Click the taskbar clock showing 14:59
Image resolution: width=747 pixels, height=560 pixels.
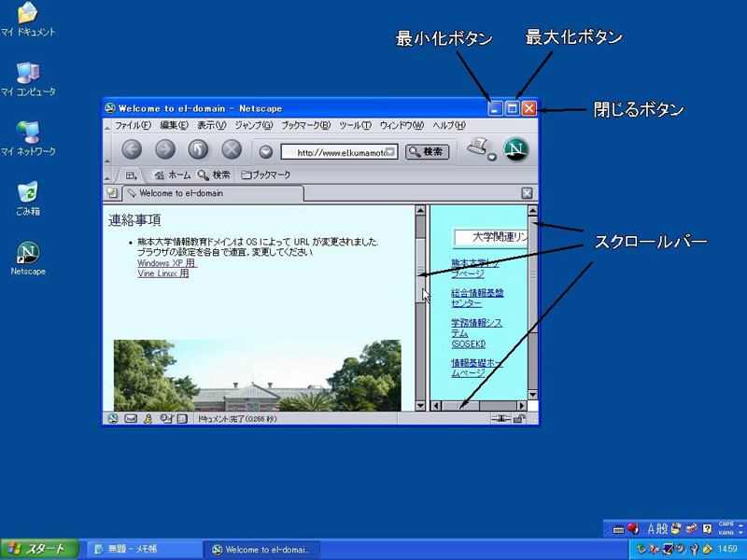click(x=727, y=549)
